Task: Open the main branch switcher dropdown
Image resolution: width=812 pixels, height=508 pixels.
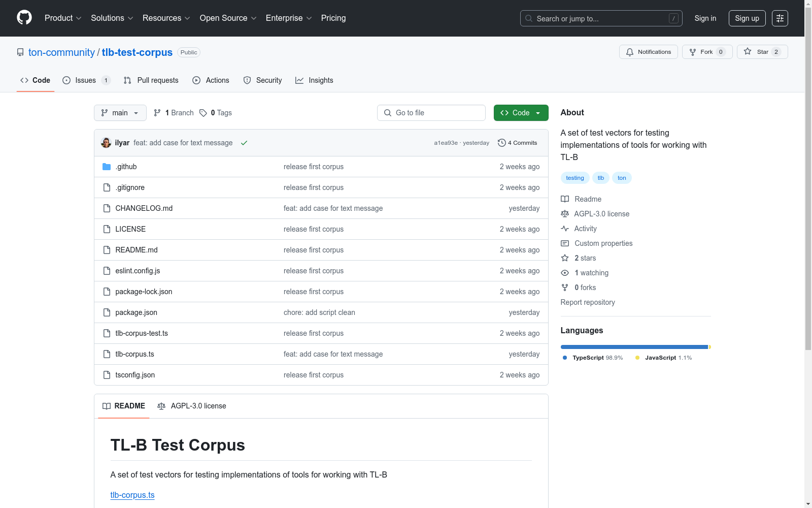Action: pos(120,113)
